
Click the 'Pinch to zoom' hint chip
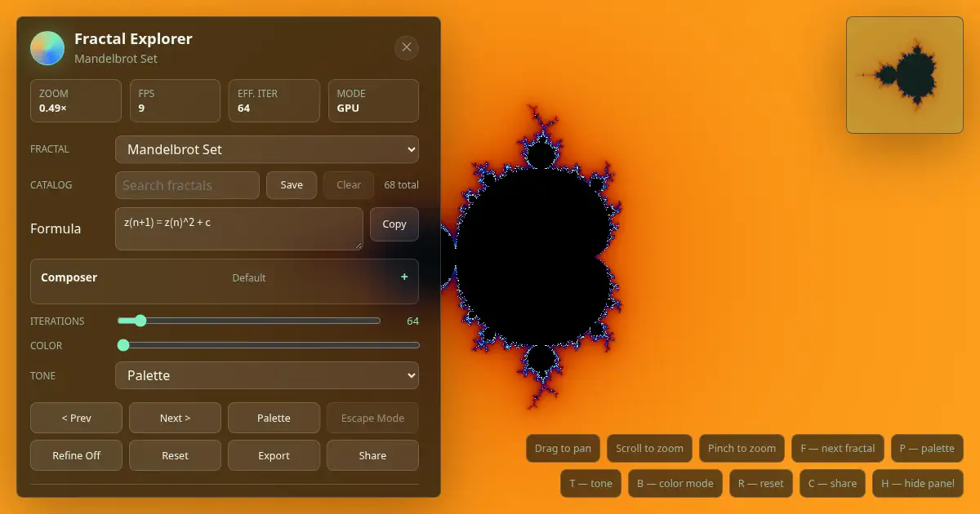742,448
